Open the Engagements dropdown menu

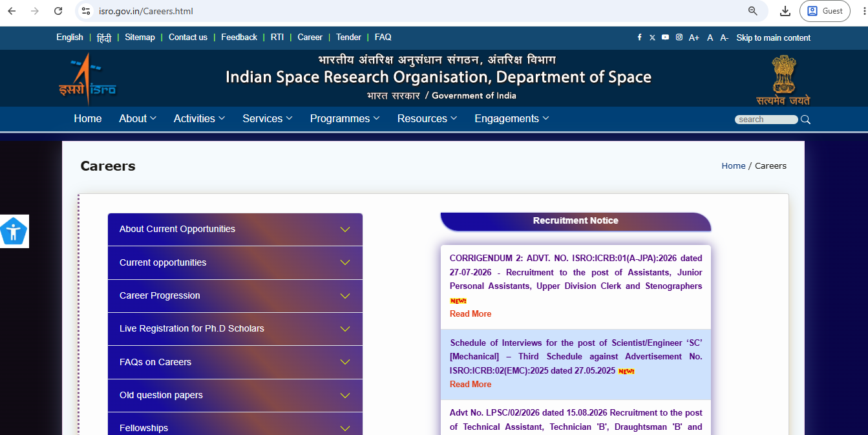click(512, 119)
